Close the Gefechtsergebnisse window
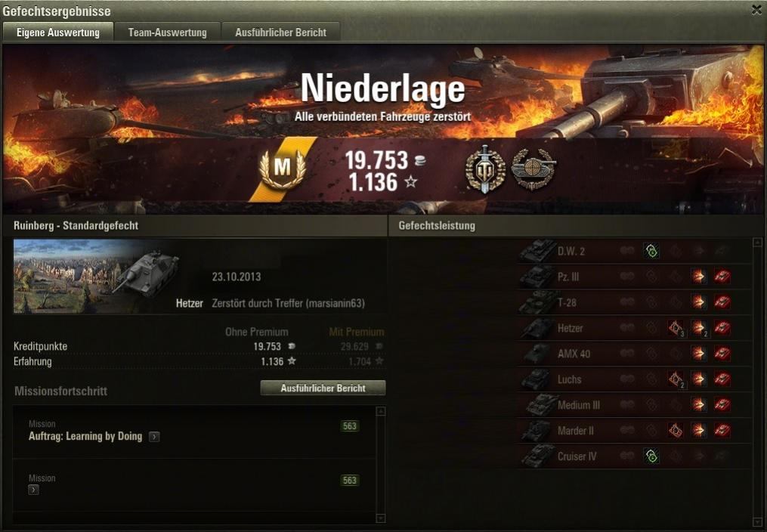 click(756, 10)
